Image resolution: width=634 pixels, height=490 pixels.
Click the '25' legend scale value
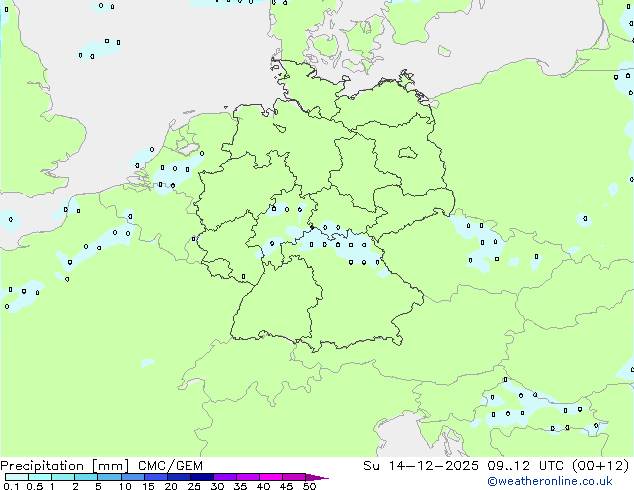coord(194,486)
